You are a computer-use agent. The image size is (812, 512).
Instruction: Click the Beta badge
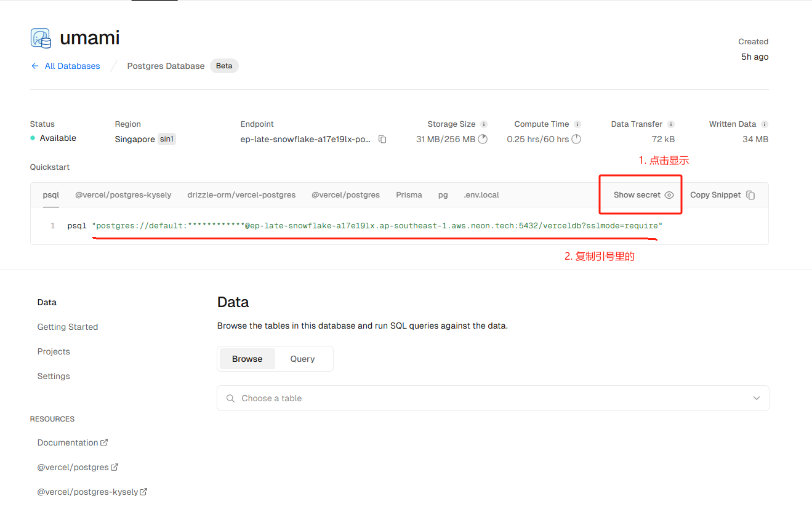[224, 66]
